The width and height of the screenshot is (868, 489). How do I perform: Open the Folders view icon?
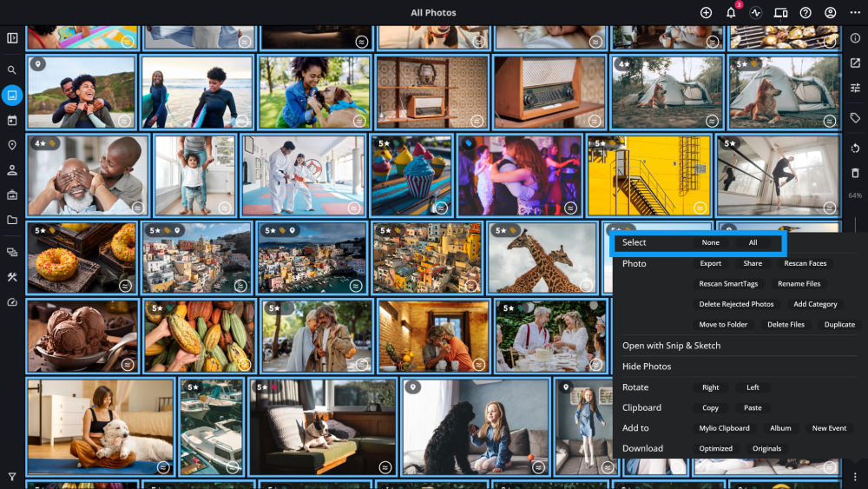[12, 220]
